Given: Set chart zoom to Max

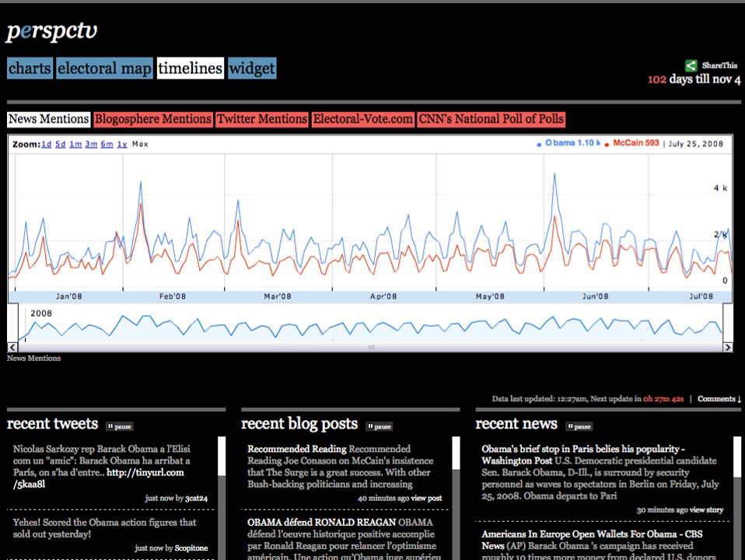Looking at the screenshot, I should 140,144.
